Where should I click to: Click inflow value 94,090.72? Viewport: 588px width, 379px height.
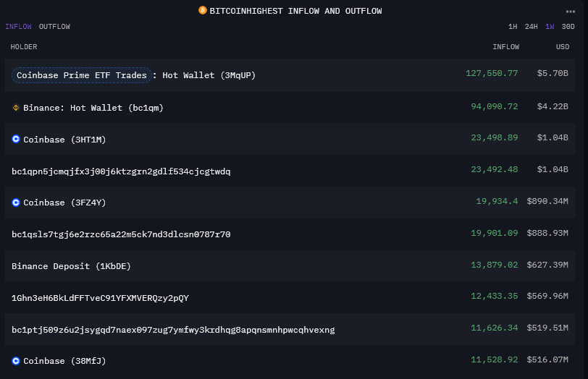495,107
